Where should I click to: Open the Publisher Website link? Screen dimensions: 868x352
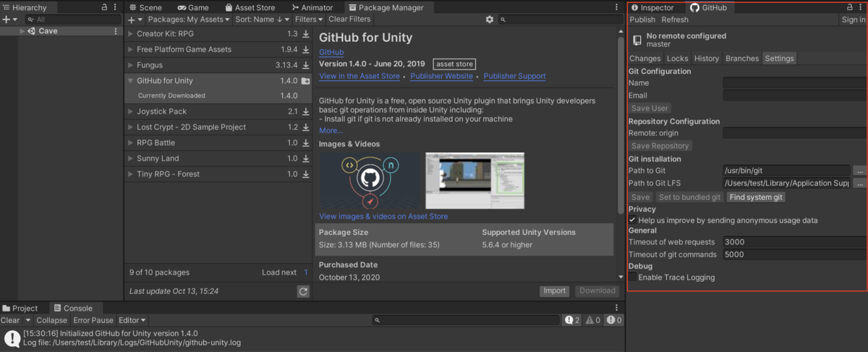click(x=441, y=76)
